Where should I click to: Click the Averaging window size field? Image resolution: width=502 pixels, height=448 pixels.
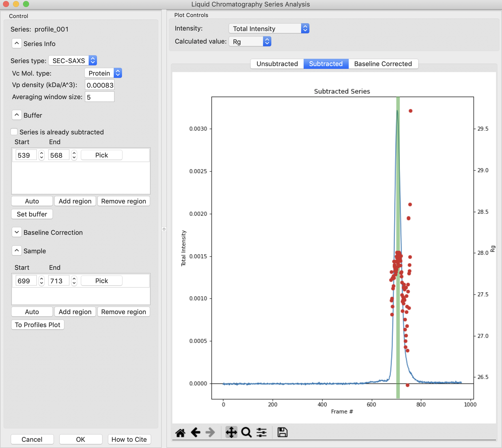100,97
